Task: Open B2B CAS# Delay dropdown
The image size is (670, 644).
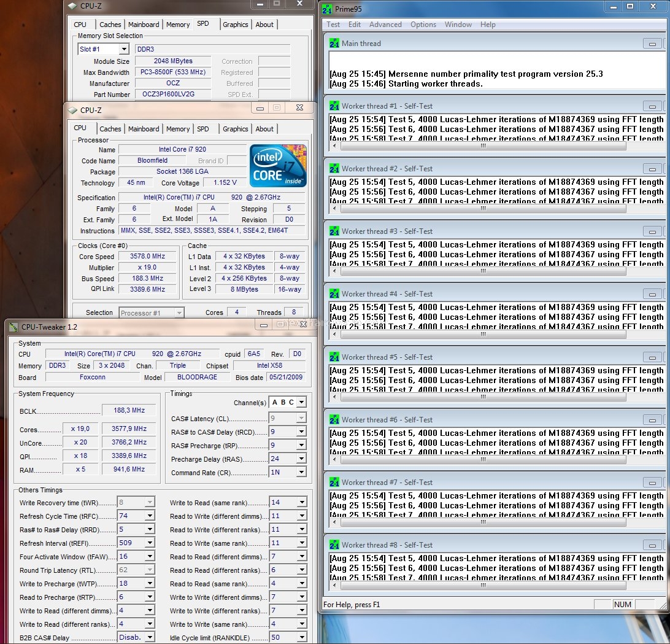Action: [x=150, y=637]
